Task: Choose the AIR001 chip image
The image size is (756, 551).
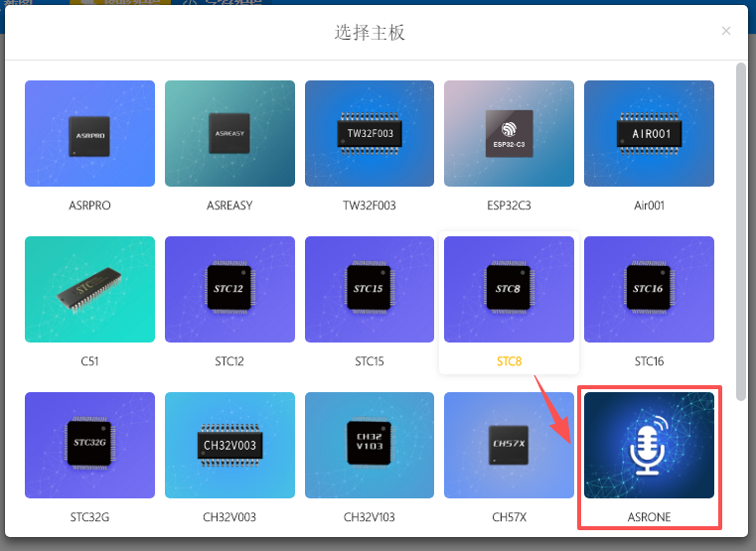Action: [649, 133]
